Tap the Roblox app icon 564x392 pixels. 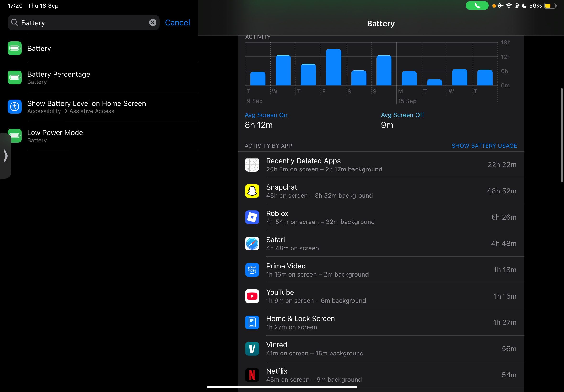tap(252, 217)
